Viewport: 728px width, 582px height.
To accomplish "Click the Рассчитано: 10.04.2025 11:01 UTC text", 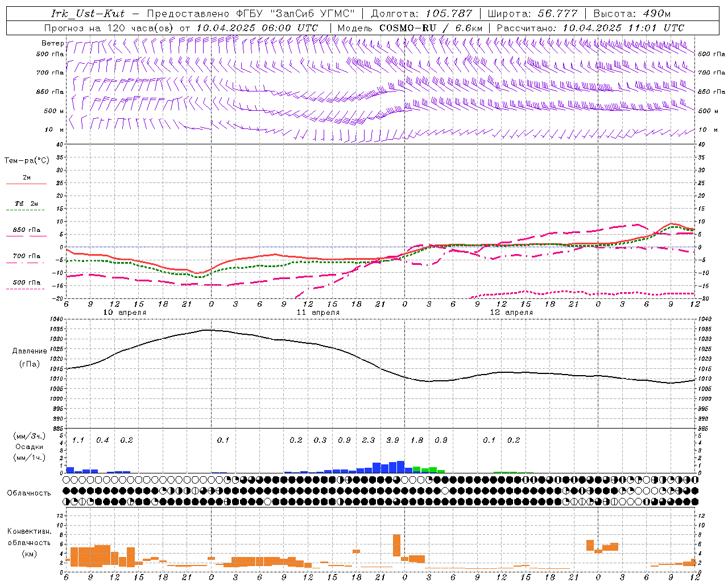I will (x=590, y=27).
